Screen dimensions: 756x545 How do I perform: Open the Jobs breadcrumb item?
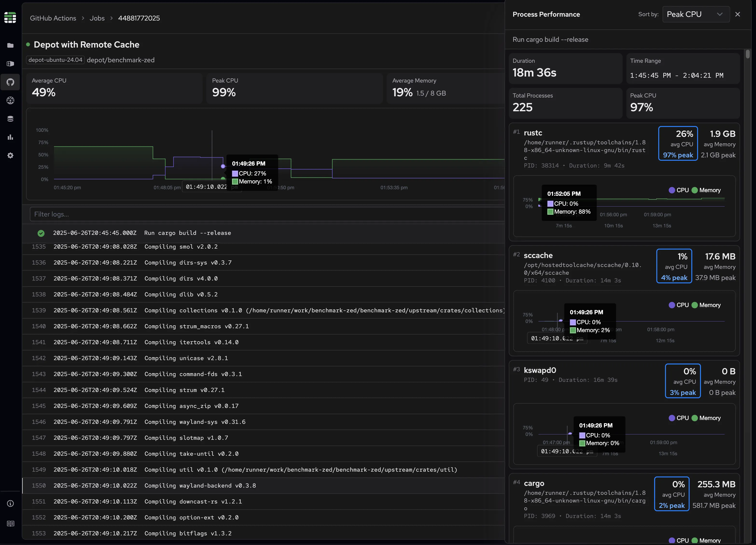click(97, 18)
